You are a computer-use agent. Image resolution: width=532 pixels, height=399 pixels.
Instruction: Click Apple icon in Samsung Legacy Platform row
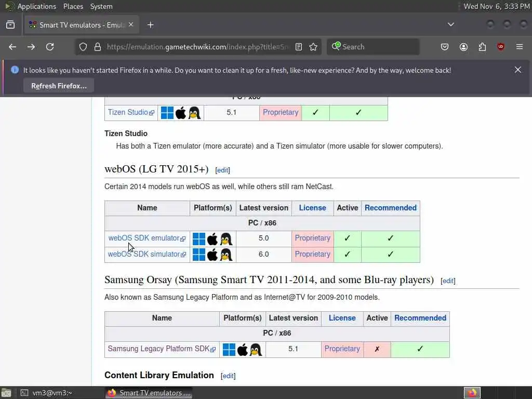pos(243,350)
